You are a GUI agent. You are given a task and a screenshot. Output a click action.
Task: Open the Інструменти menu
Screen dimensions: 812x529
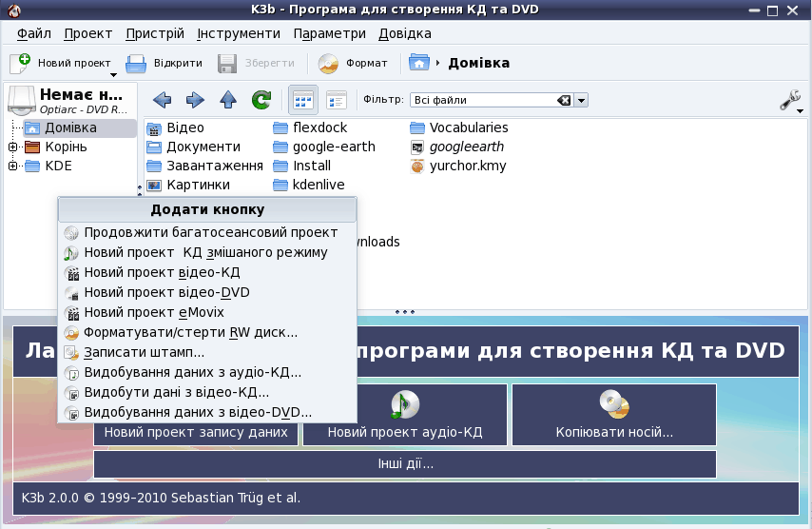point(239,33)
